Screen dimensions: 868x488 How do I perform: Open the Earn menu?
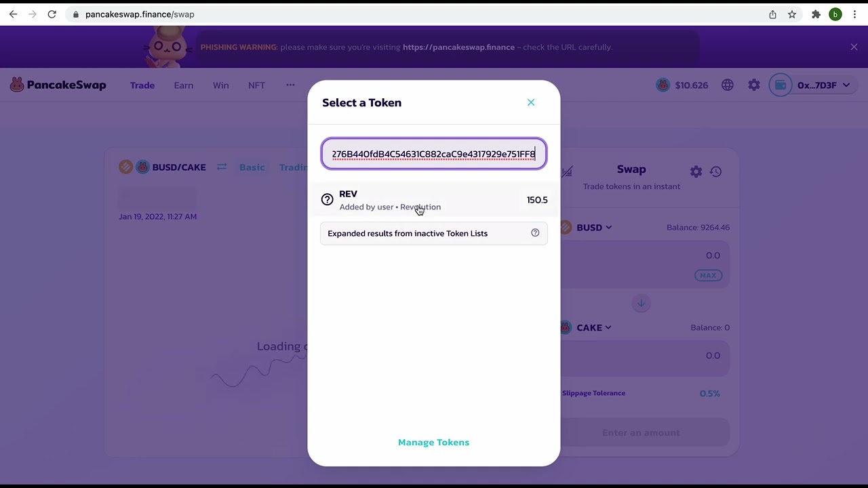(x=183, y=85)
